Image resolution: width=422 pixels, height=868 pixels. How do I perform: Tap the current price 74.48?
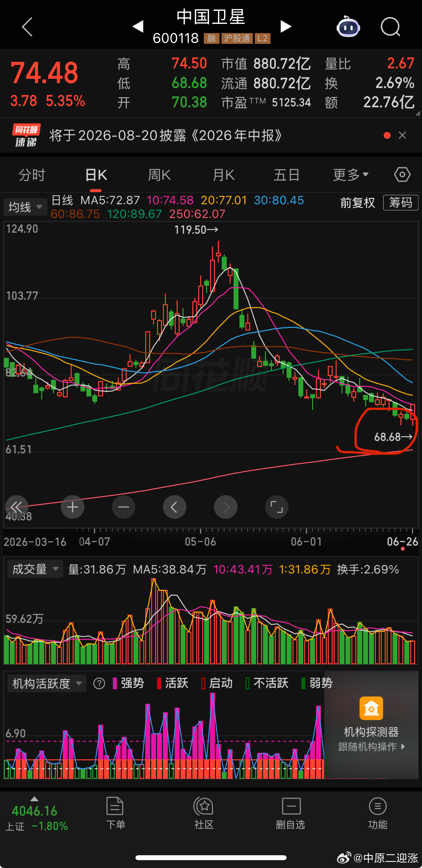click(x=44, y=72)
